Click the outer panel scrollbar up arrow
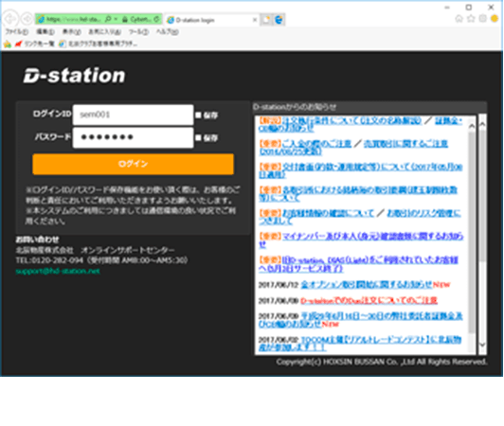 click(482, 124)
